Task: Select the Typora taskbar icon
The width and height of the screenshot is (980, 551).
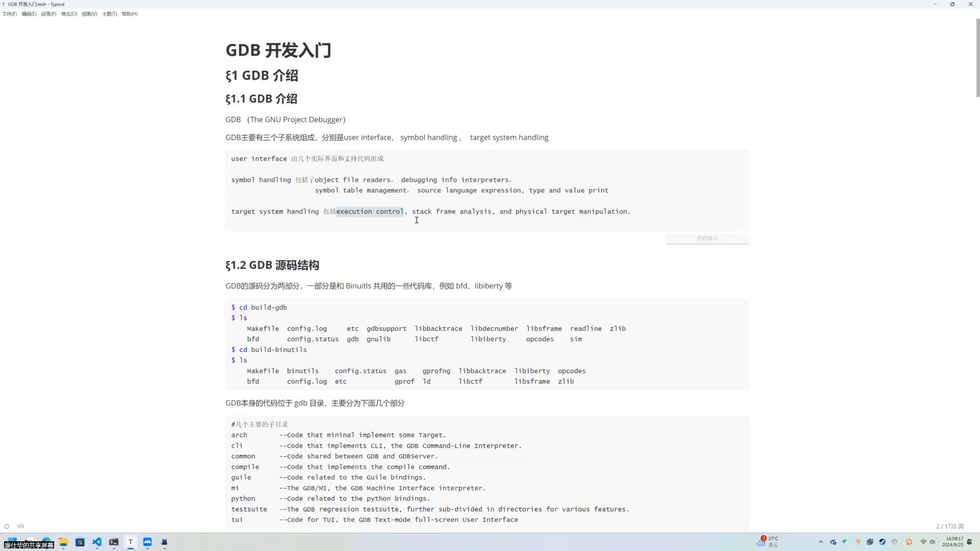Action: click(131, 542)
